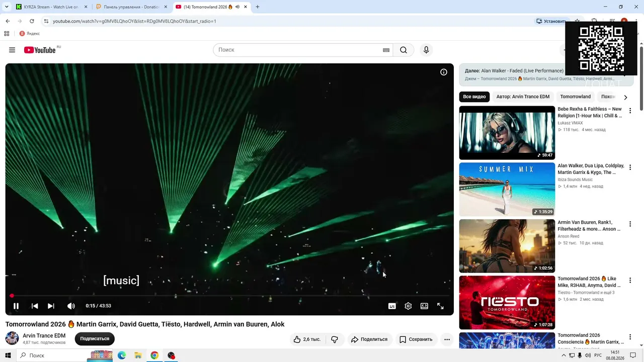Open the YouTube guide hamburger menu
644x362 pixels.
click(12, 50)
